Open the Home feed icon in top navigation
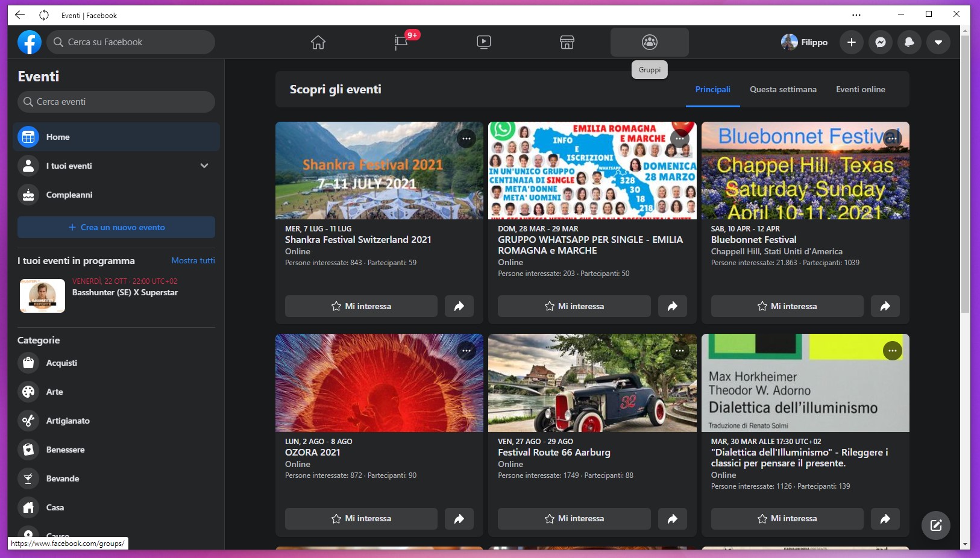This screenshot has width=980, height=558. click(318, 42)
